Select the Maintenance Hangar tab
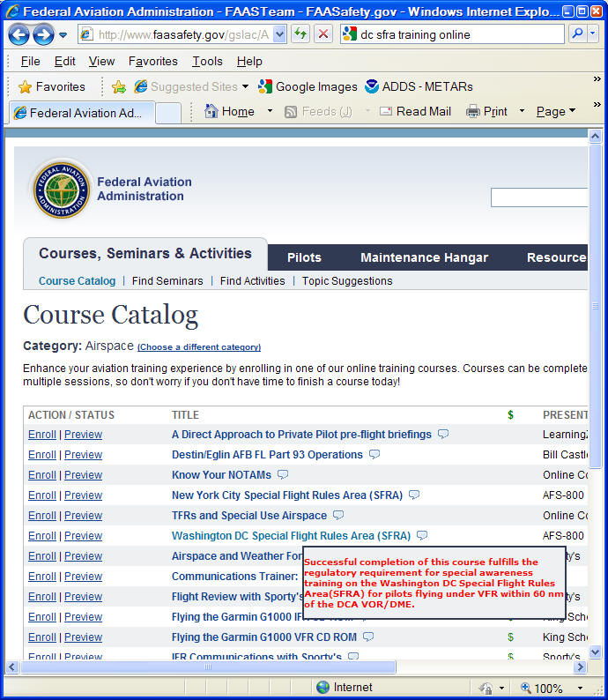 click(x=424, y=257)
